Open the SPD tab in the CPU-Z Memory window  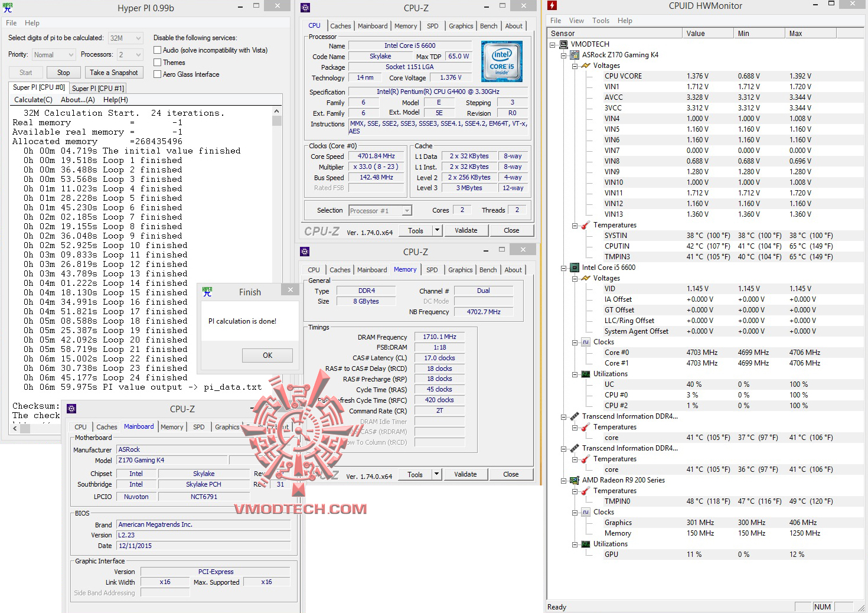(432, 270)
